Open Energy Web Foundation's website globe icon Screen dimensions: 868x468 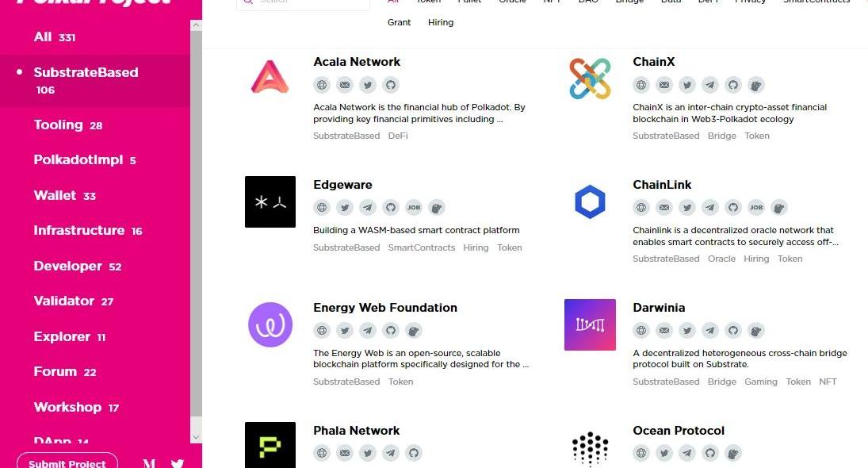pyautogui.click(x=322, y=331)
